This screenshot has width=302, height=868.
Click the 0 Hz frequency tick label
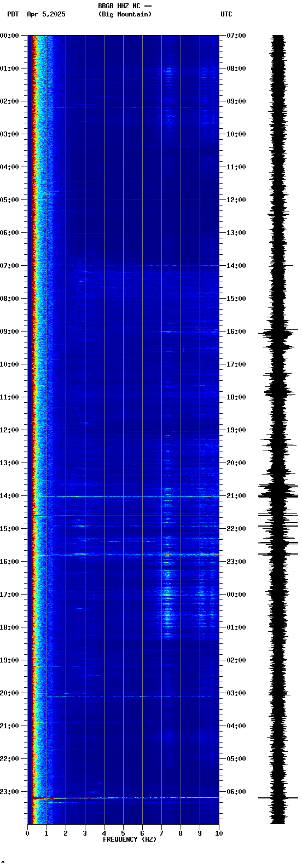coord(27,833)
